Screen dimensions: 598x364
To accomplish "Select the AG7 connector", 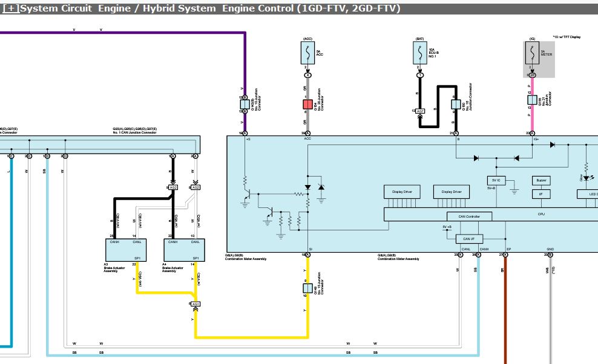I will [x=419, y=111].
